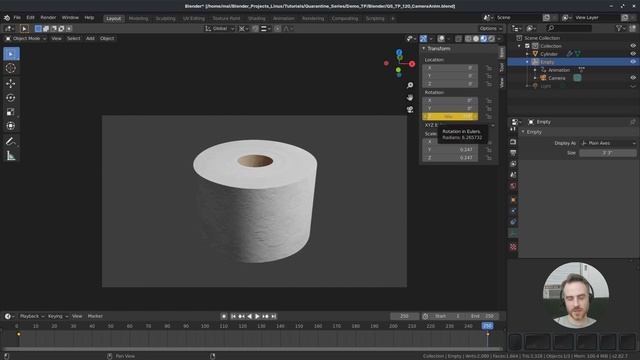Switch to the Shading workspace tab
Viewport: 640px width, 360px height.
tap(257, 18)
